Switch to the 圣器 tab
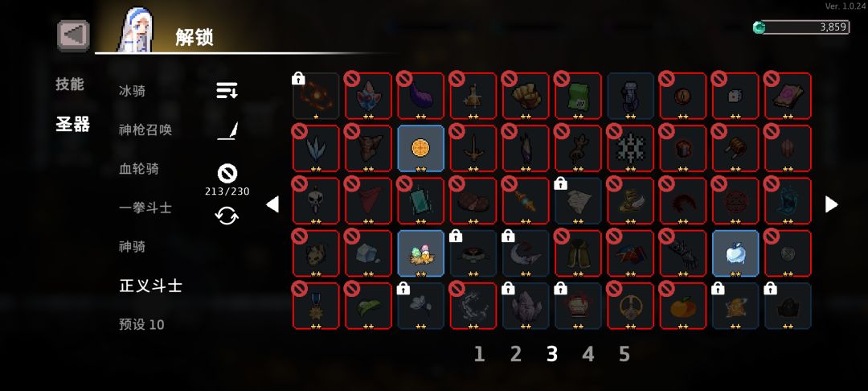 coord(72,124)
